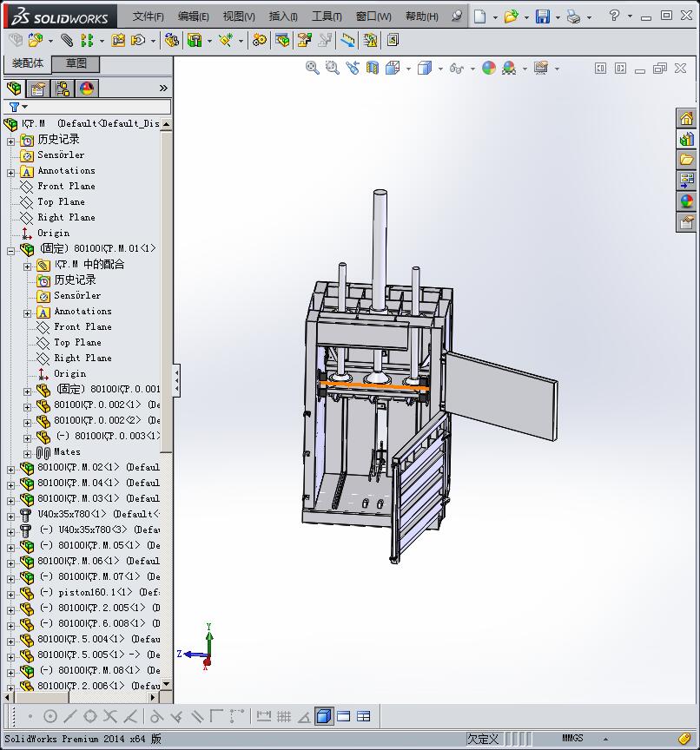
Task: Click the Apply Scene icon
Action: 509,68
